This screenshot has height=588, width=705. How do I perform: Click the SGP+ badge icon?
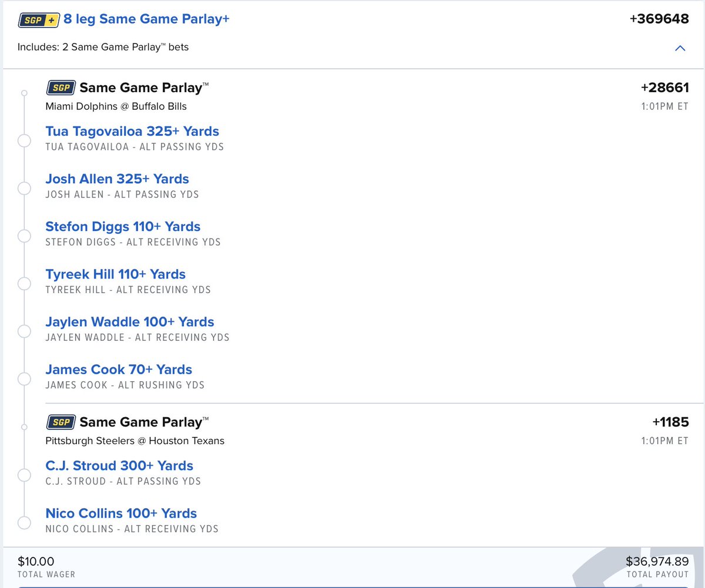[x=38, y=20]
